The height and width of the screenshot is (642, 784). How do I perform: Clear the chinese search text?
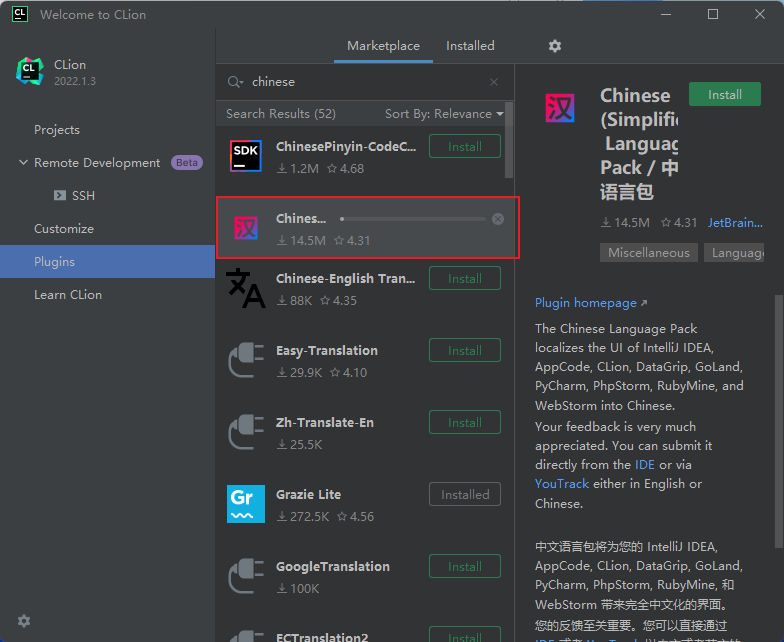[494, 82]
